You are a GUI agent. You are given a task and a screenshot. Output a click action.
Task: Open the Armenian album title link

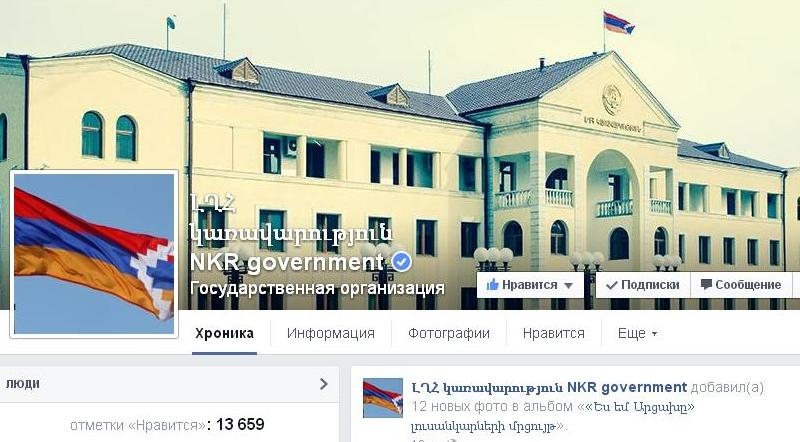point(552,416)
